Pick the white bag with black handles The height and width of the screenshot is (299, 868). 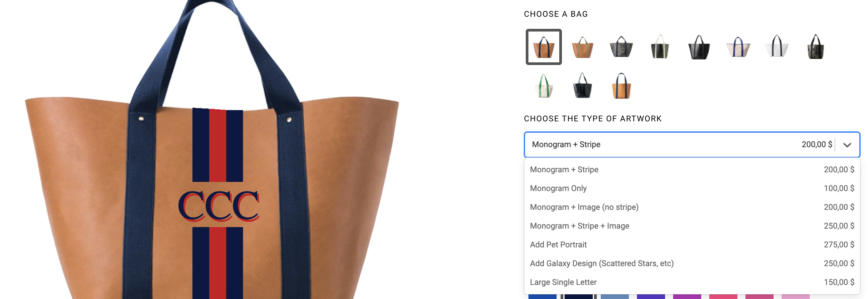(777, 47)
